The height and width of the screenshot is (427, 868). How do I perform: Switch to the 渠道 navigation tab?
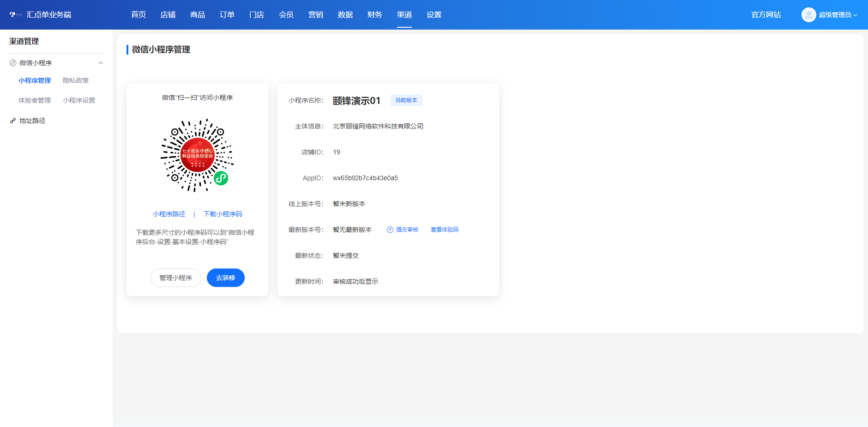(x=404, y=14)
